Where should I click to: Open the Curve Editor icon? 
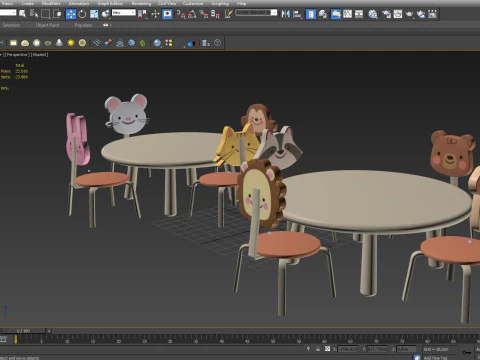click(x=347, y=14)
